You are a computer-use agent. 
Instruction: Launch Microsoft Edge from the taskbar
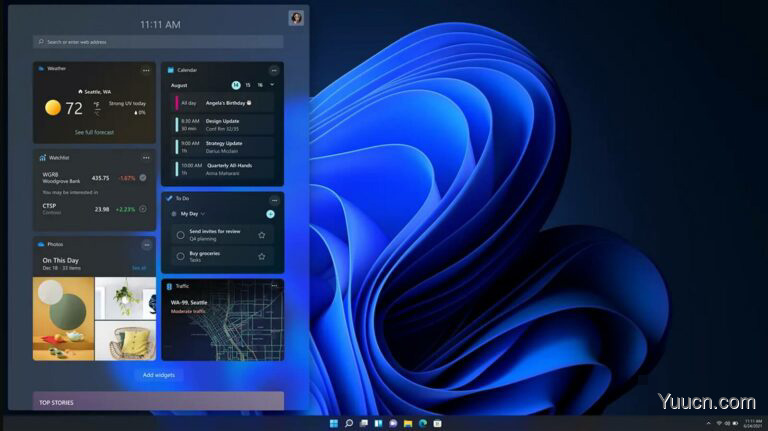[423, 423]
